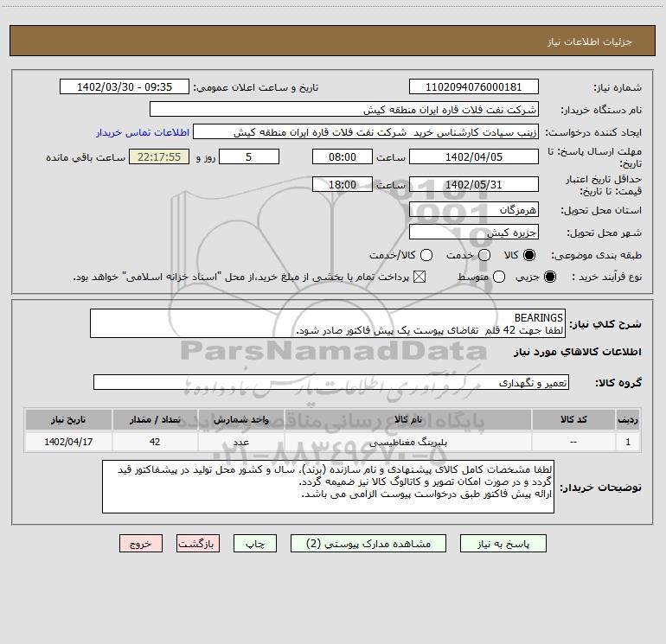Click پاسخ به نیاز button
666x644 pixels.
pyautogui.click(x=503, y=544)
